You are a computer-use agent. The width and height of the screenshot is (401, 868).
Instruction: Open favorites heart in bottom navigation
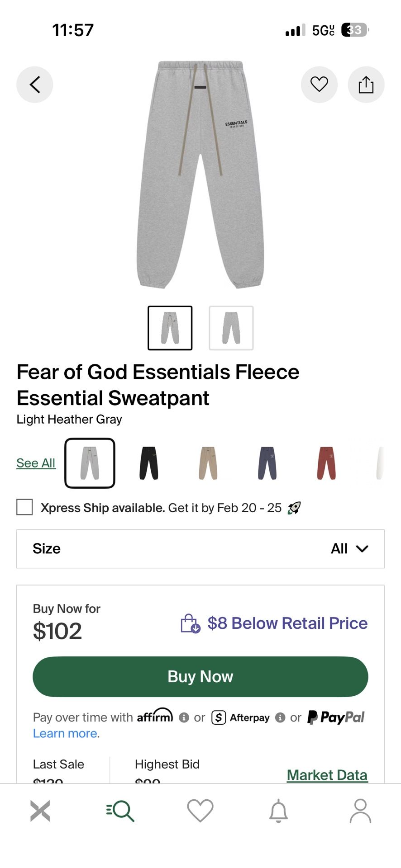200,811
